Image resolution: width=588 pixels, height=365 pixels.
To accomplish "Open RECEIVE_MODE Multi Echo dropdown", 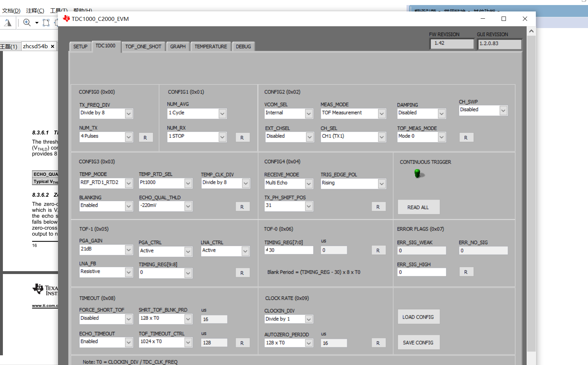I will [309, 184].
